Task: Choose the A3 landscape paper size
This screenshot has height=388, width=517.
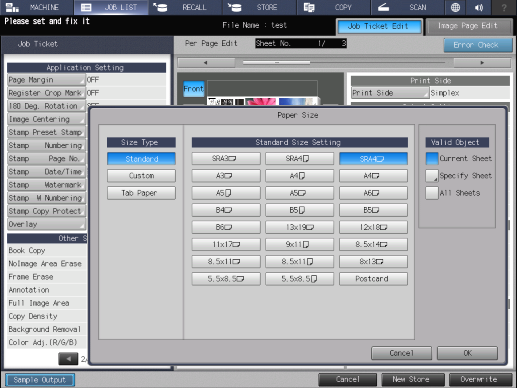Action: (226, 176)
